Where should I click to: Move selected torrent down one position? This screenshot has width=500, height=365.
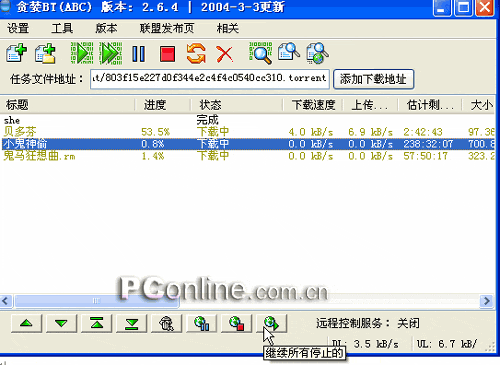click(x=61, y=323)
